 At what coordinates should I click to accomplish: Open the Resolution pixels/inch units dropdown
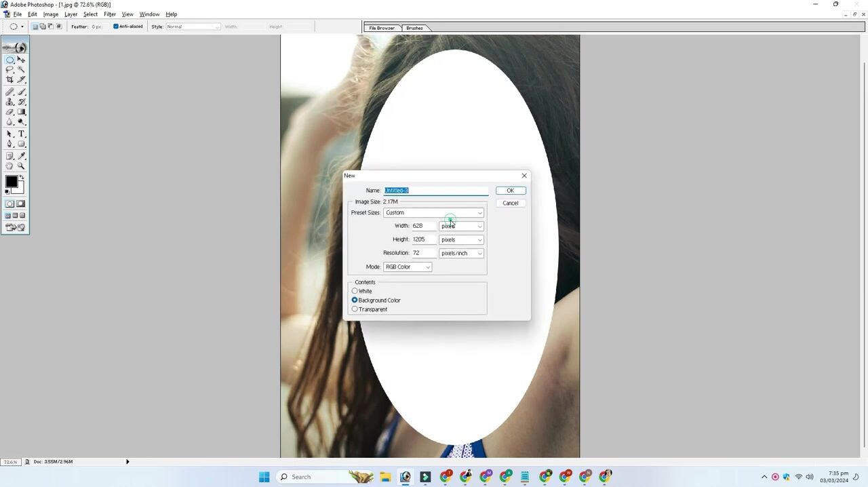click(x=461, y=254)
